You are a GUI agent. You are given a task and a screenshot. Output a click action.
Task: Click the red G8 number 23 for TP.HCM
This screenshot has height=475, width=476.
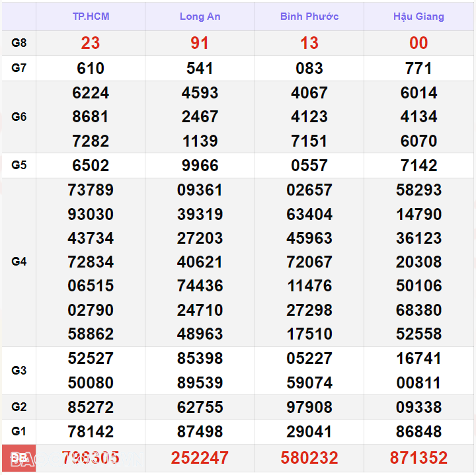click(x=91, y=43)
